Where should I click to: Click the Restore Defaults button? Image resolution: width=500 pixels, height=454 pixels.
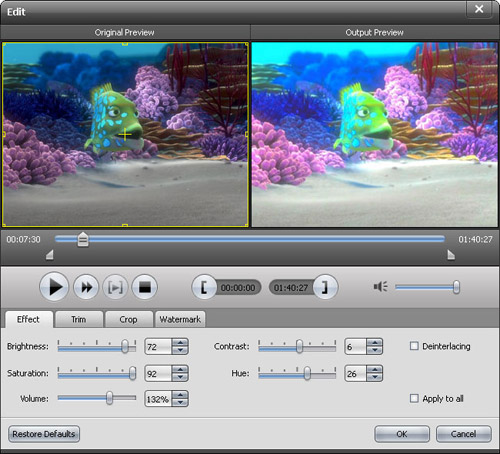pyautogui.click(x=44, y=434)
